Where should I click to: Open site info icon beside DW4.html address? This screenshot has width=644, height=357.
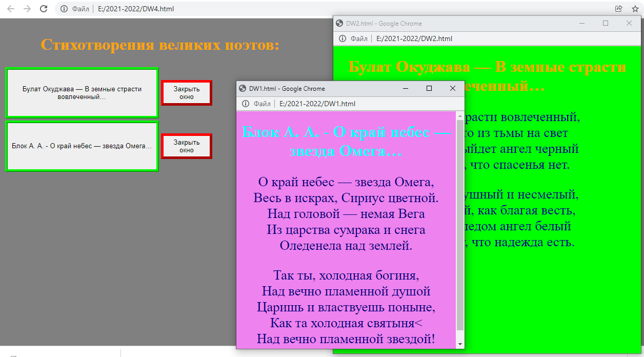coord(64,9)
